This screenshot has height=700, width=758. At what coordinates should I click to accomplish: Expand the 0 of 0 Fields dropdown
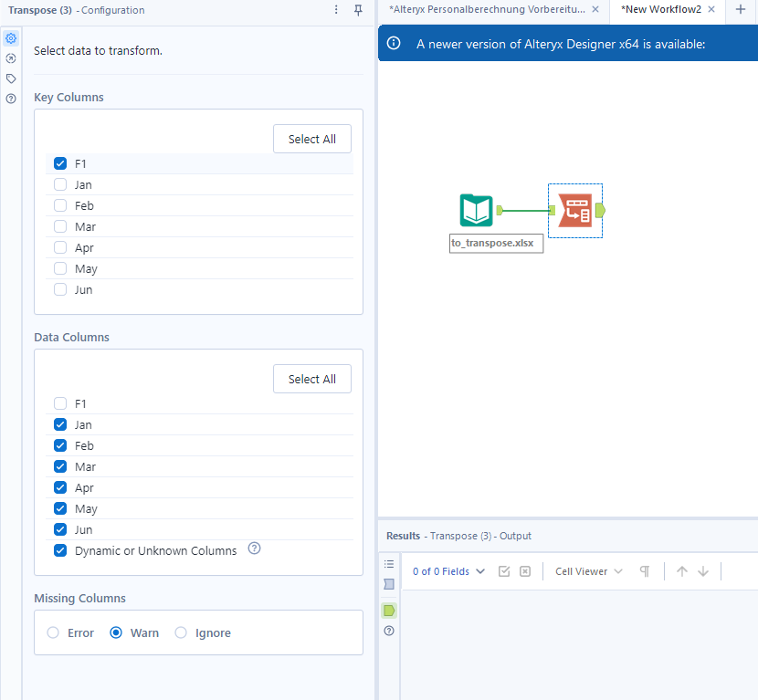tap(448, 571)
